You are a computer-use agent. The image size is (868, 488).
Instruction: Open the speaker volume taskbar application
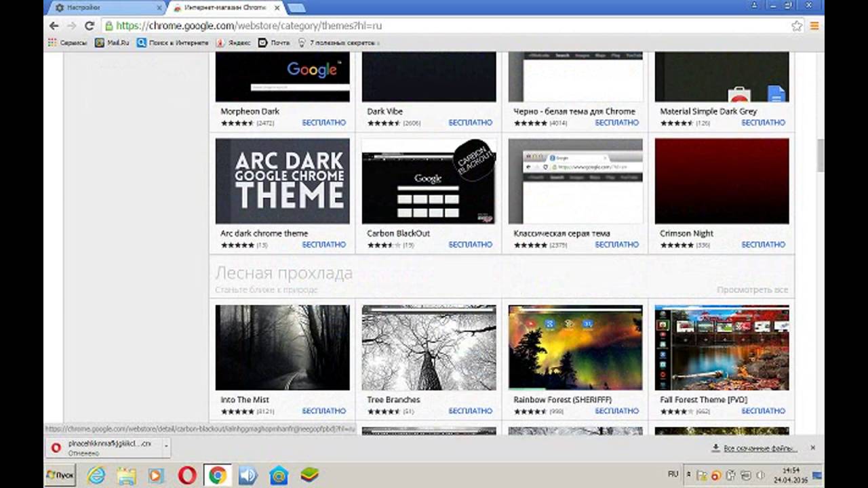pyautogui.click(x=248, y=475)
